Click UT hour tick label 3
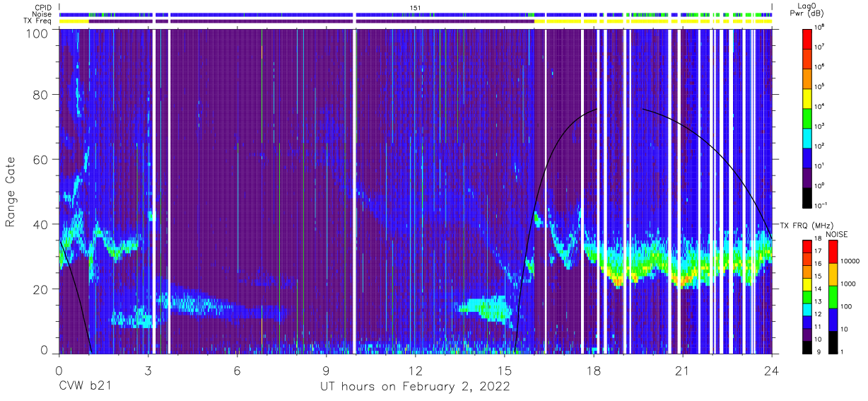Screen dimensions: 868x401 tap(148, 370)
